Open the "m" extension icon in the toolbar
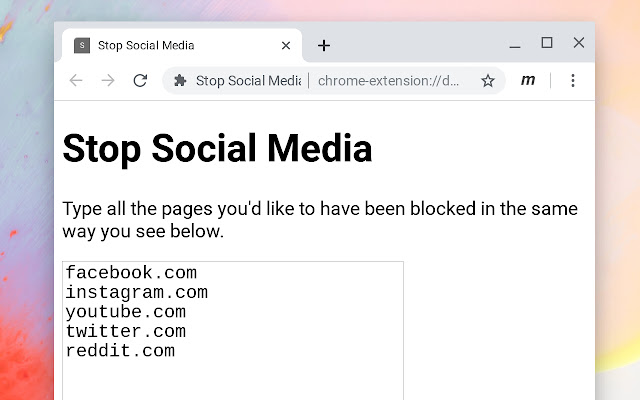This screenshot has width=640, height=400. tap(528, 80)
